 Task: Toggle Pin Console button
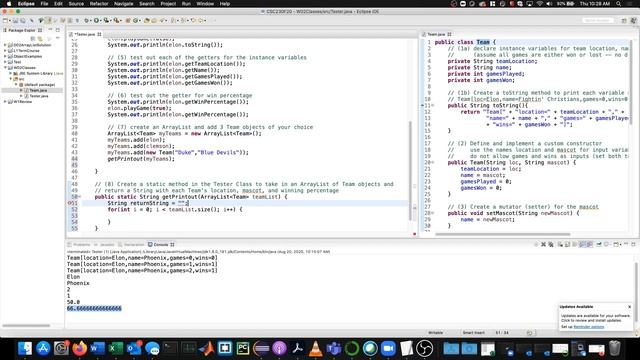[599, 244]
